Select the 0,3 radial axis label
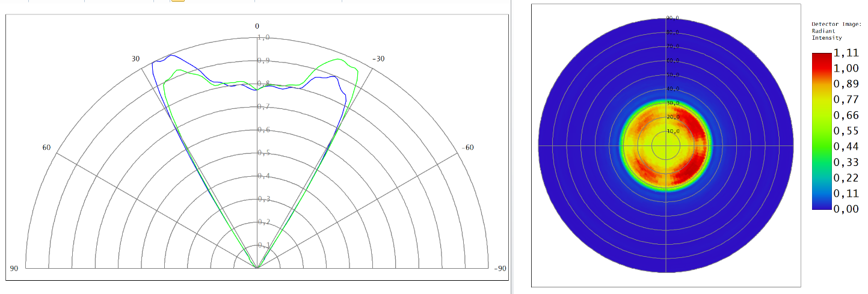Screen dimensions: 868x294 coord(263,199)
